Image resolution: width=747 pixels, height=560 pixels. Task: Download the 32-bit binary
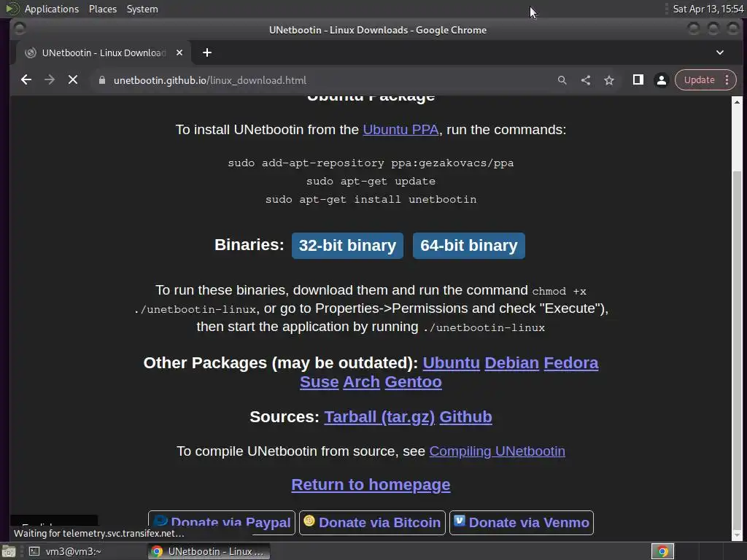[347, 246]
